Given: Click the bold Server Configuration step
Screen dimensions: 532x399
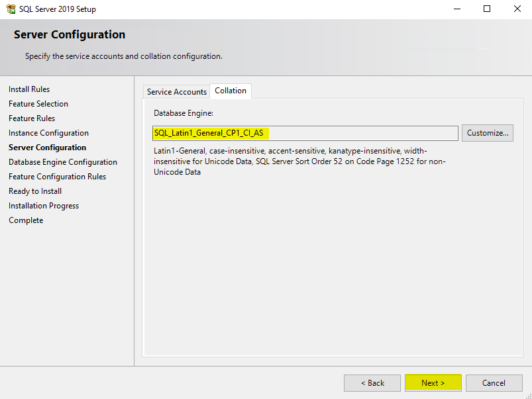Looking at the screenshot, I should coord(48,148).
